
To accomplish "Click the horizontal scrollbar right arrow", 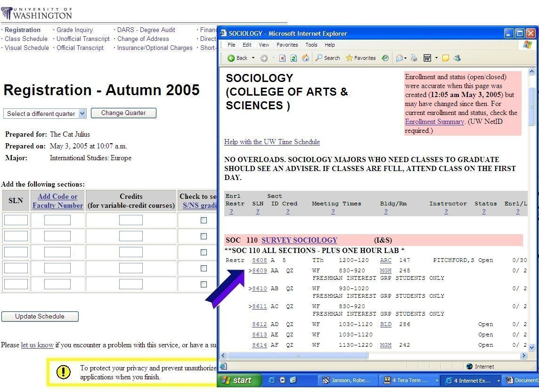I will 523,356.
